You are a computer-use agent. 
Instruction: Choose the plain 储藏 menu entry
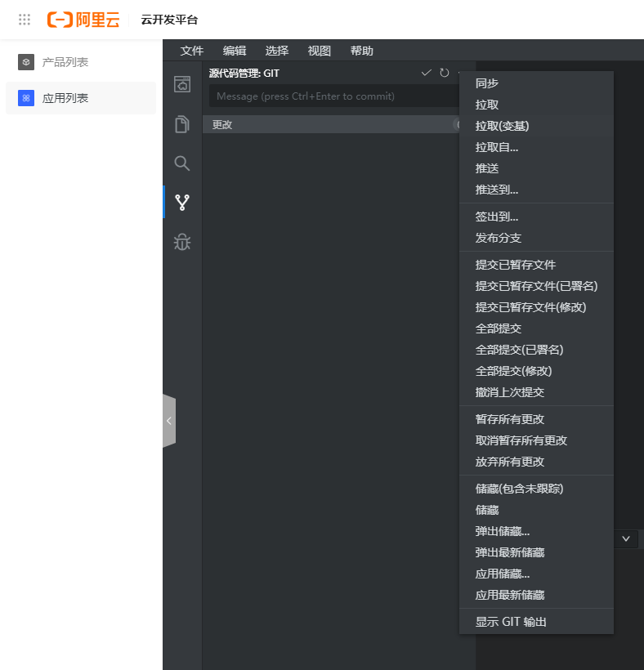point(536,510)
